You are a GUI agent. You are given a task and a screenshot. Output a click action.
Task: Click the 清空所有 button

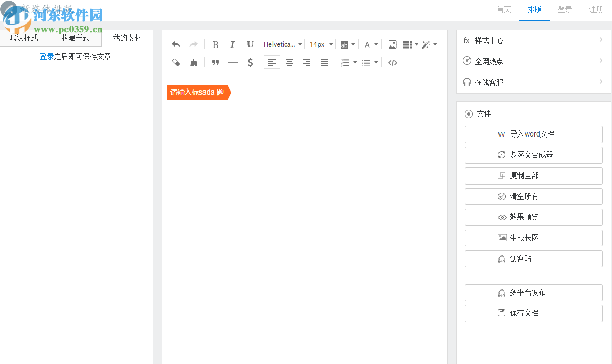[x=534, y=196]
